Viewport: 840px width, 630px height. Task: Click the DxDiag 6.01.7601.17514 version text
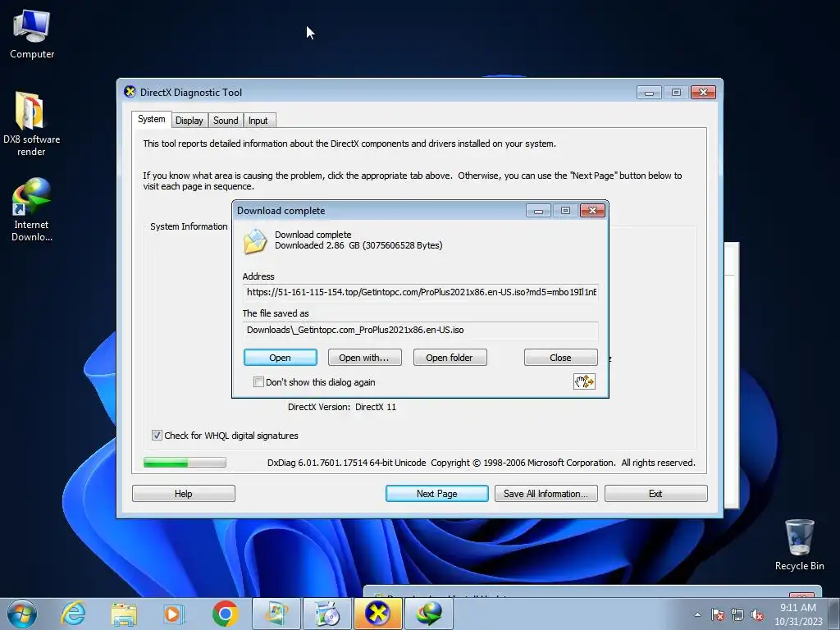[x=347, y=463]
